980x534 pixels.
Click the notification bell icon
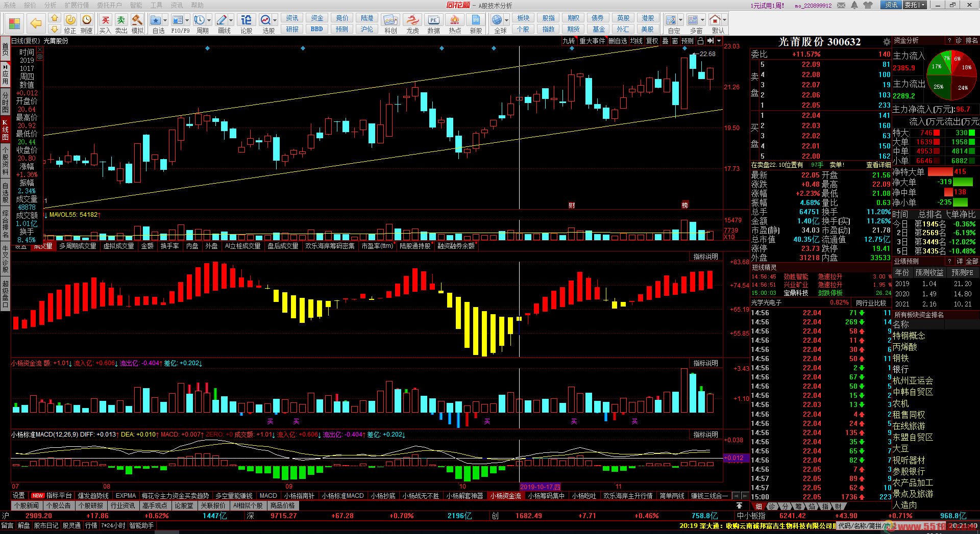855,5
